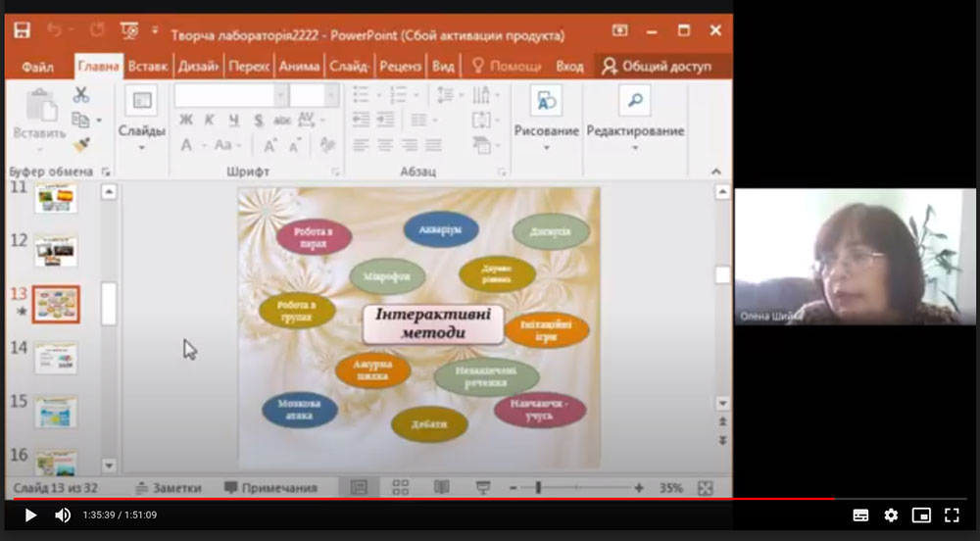Center align text

click(x=385, y=146)
